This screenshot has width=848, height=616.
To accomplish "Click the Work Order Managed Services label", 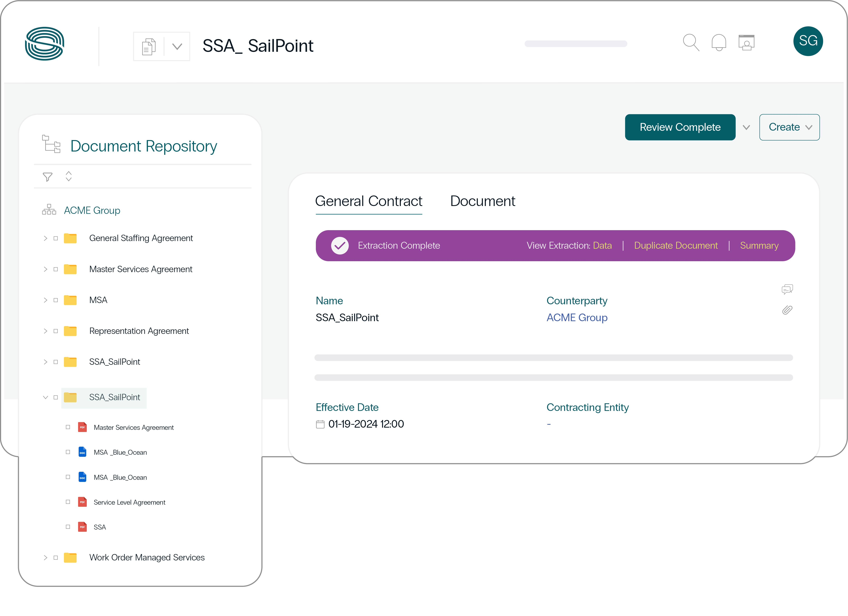I will 147,558.
